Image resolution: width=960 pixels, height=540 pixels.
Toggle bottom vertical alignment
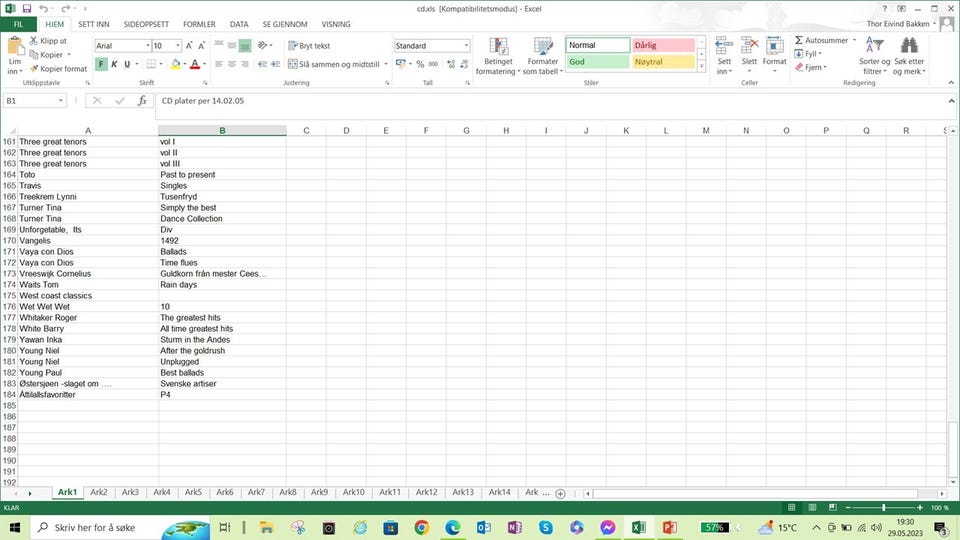point(245,46)
